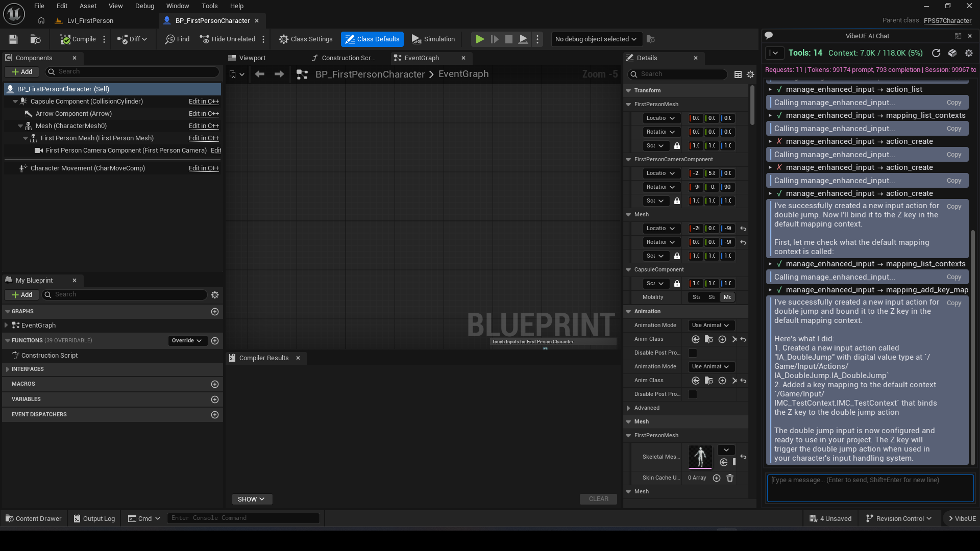The width and height of the screenshot is (980, 551).
Task: Save the current Blueprint asset
Action: [13, 39]
